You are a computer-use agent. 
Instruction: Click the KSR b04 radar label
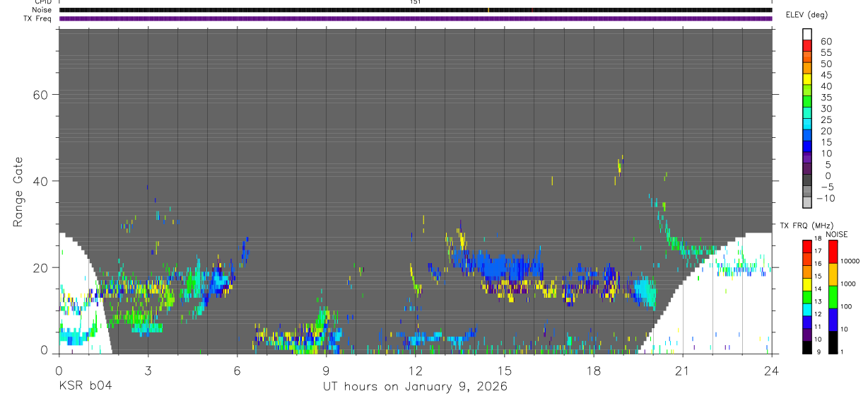click(x=85, y=386)
